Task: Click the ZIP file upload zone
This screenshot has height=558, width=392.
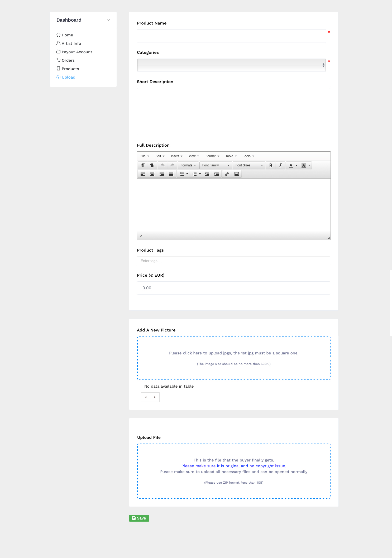Action: (x=234, y=471)
